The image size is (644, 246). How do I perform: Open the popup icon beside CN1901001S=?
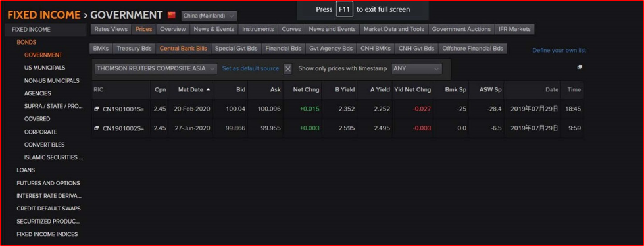coord(97,109)
